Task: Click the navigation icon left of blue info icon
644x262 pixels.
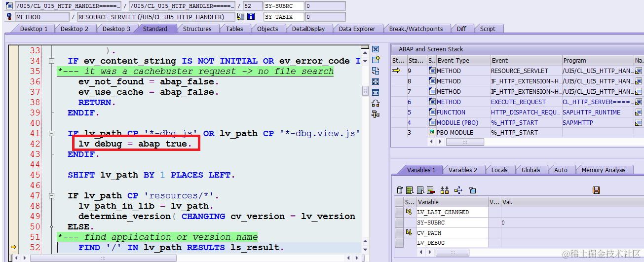Action: (240, 17)
